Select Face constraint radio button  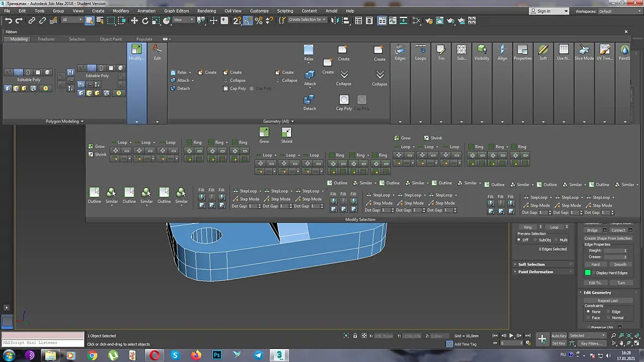(588, 318)
